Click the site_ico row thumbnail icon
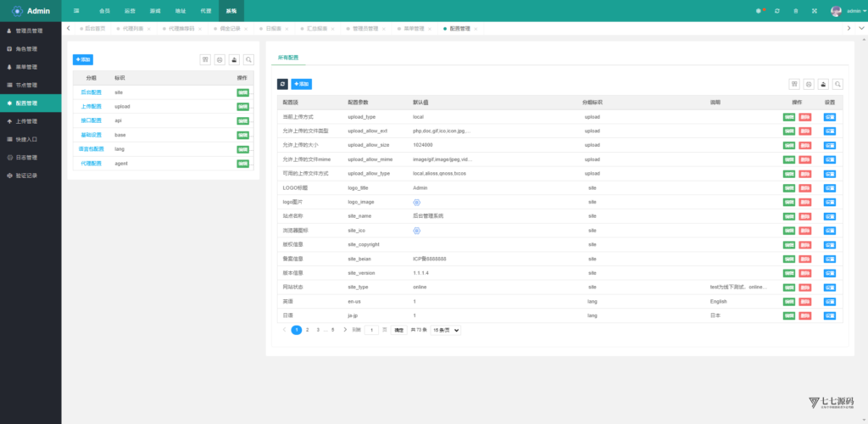The image size is (868, 424). (x=417, y=231)
